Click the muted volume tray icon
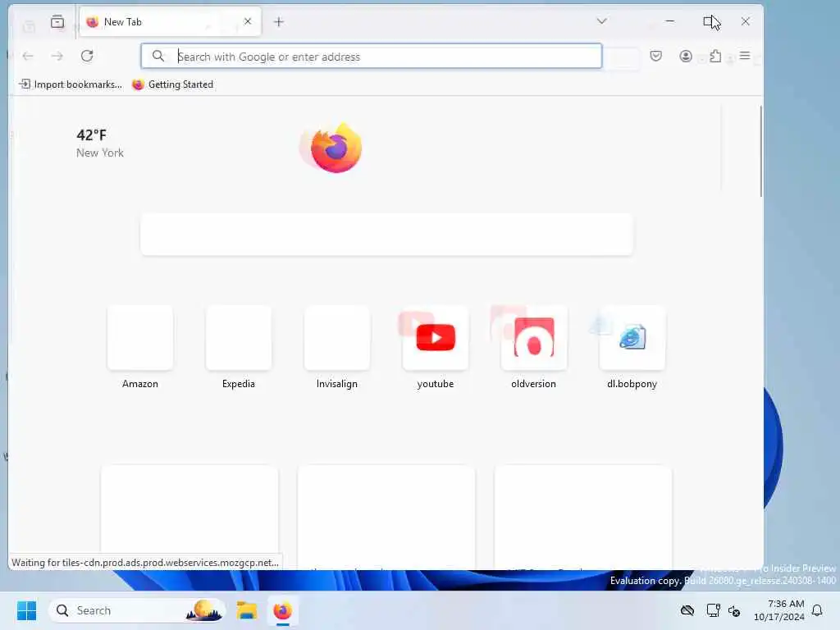 734,610
